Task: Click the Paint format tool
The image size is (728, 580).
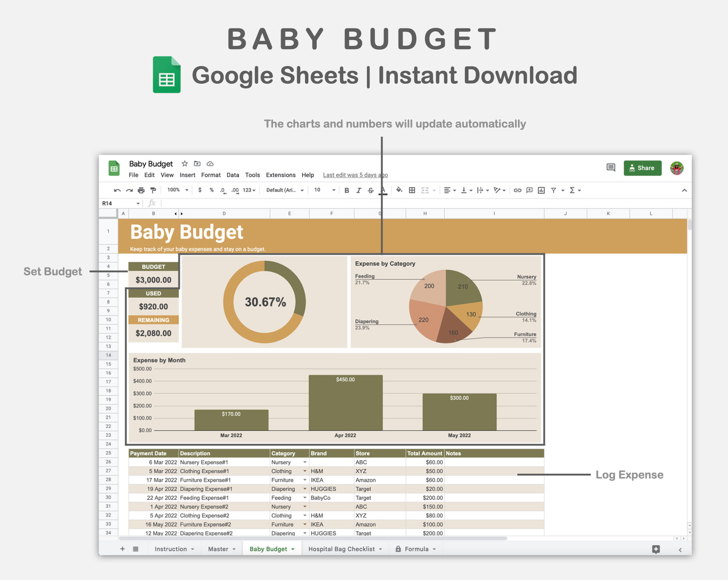Action: (153, 190)
